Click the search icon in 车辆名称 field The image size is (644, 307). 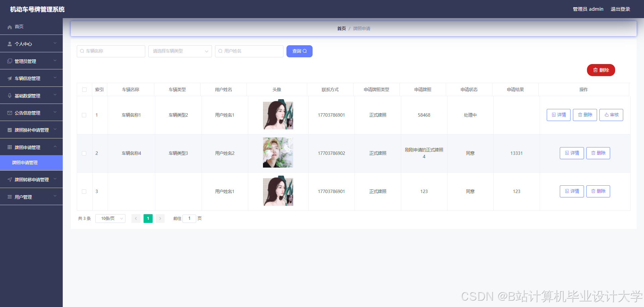click(x=82, y=51)
